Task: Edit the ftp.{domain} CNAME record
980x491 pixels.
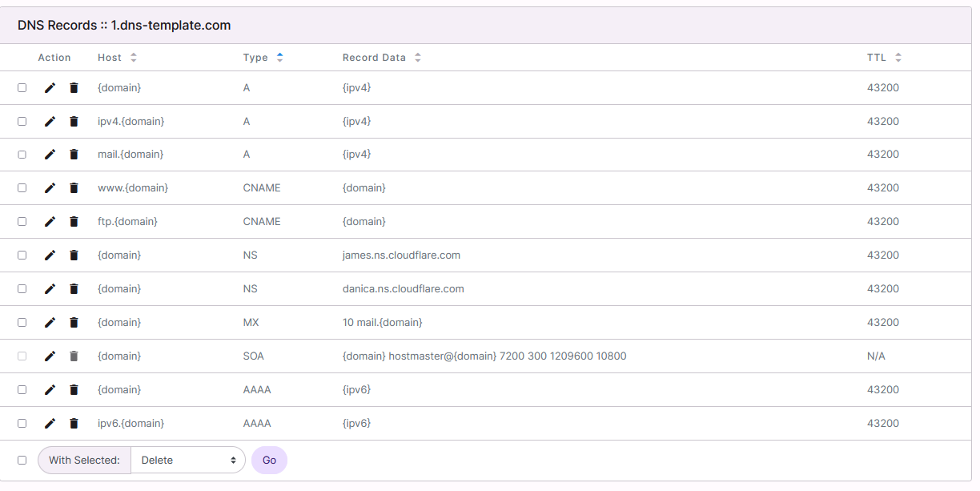Action: pyautogui.click(x=50, y=221)
